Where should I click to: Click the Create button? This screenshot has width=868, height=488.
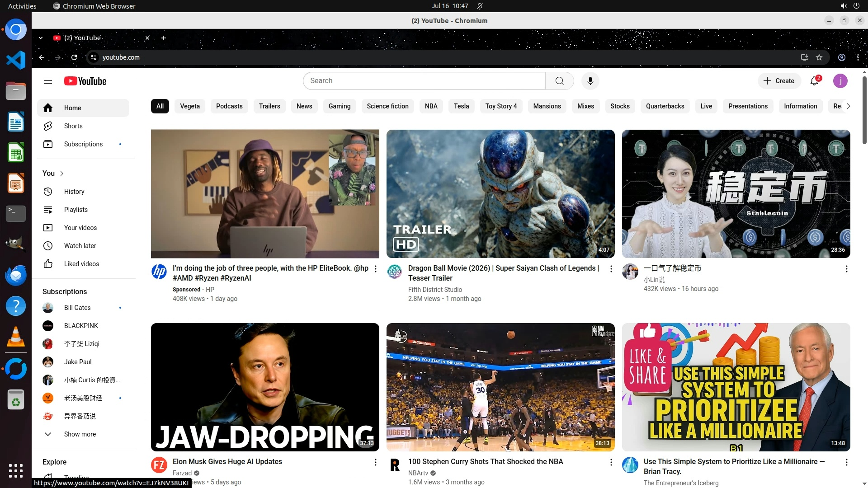[779, 81]
